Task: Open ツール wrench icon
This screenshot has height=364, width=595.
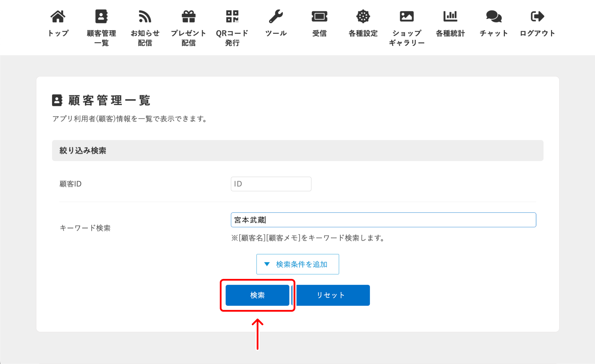Action: point(276,16)
